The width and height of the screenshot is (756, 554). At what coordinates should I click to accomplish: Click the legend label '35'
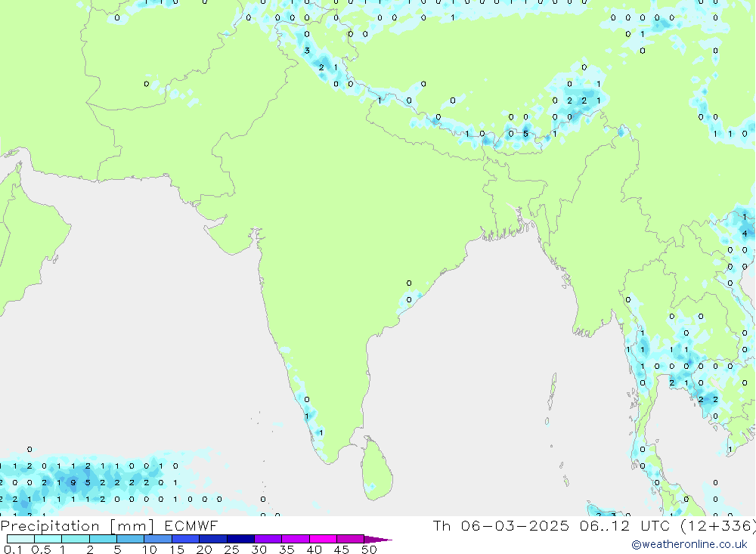(x=287, y=549)
